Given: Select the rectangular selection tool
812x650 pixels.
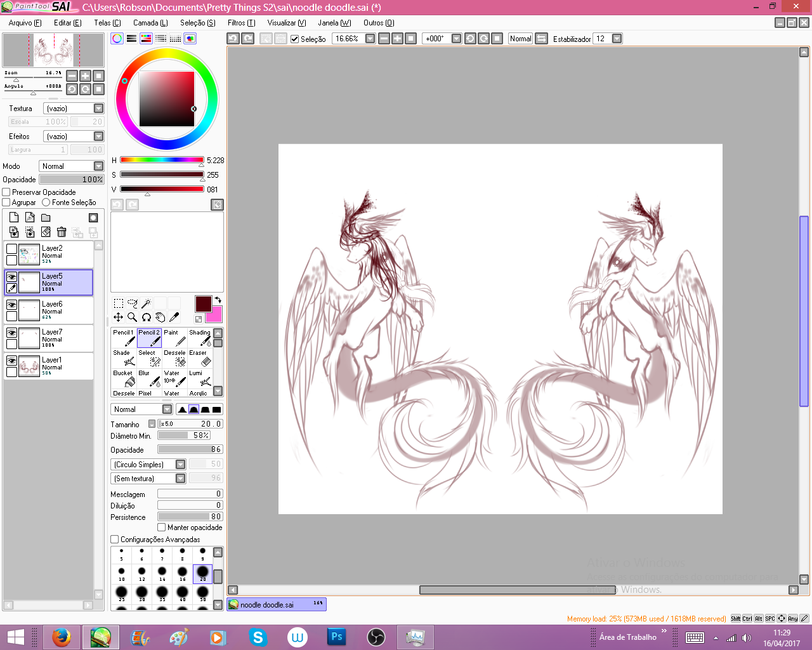Looking at the screenshot, I should click(119, 303).
